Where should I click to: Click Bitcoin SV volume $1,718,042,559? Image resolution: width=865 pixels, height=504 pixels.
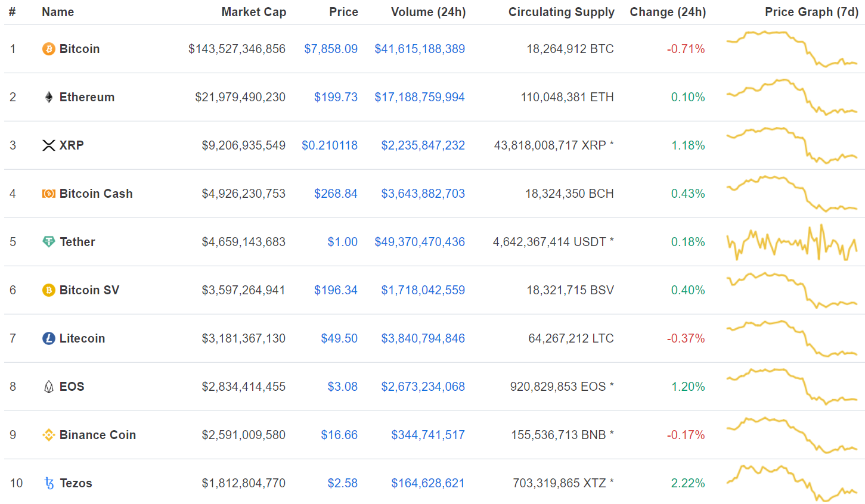[x=423, y=290]
